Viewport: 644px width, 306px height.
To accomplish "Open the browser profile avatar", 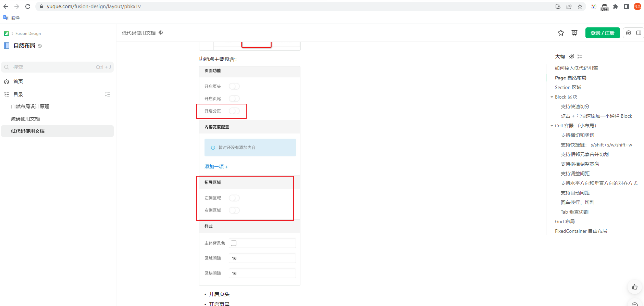I will click(637, 7).
